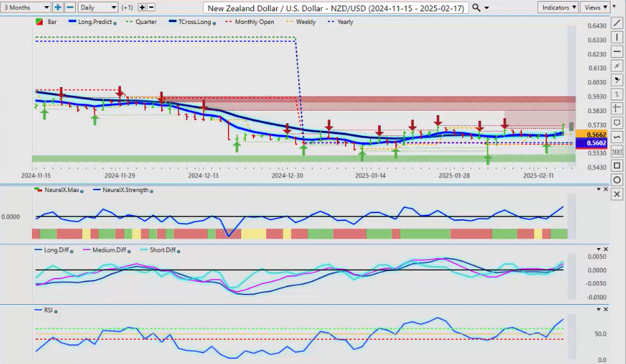Open the Views menu
Viewport: 626px width, 364px height.
point(596,7)
